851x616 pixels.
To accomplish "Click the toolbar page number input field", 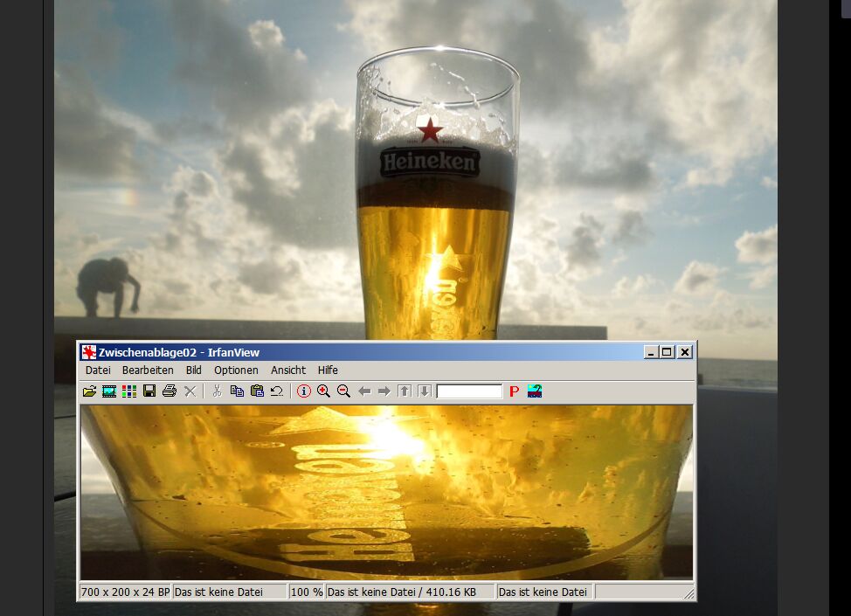I will [x=469, y=391].
